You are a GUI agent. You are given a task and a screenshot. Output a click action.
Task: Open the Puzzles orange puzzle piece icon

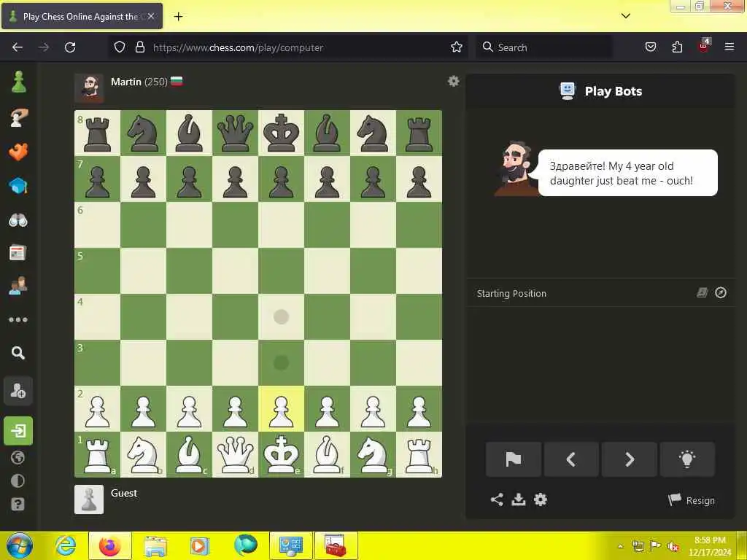18,152
